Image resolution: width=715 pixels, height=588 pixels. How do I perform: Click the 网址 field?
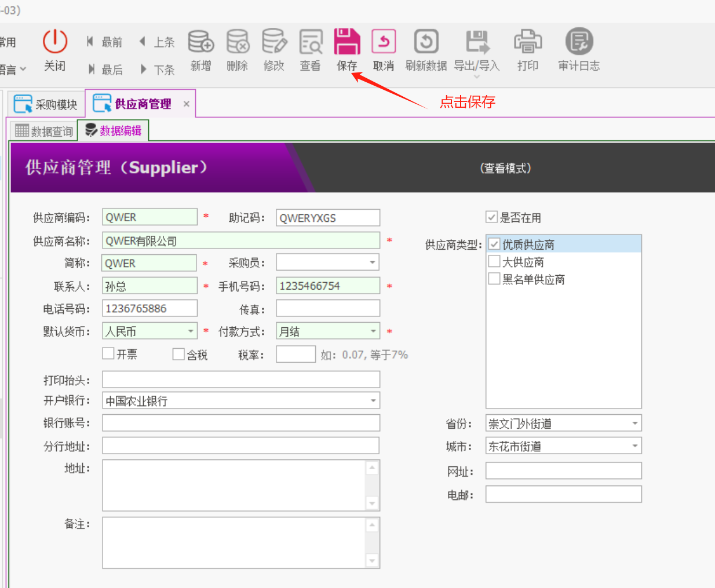[564, 470]
